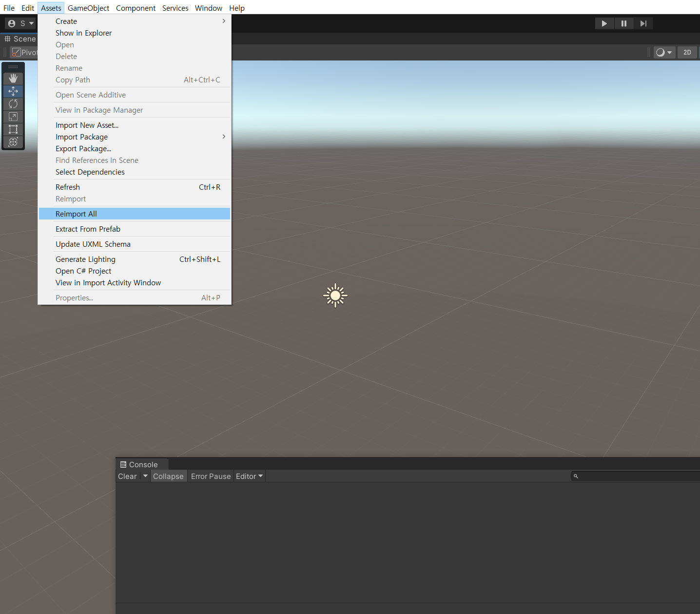Click the Console search field
The width and height of the screenshot is (700, 614).
tap(634, 476)
